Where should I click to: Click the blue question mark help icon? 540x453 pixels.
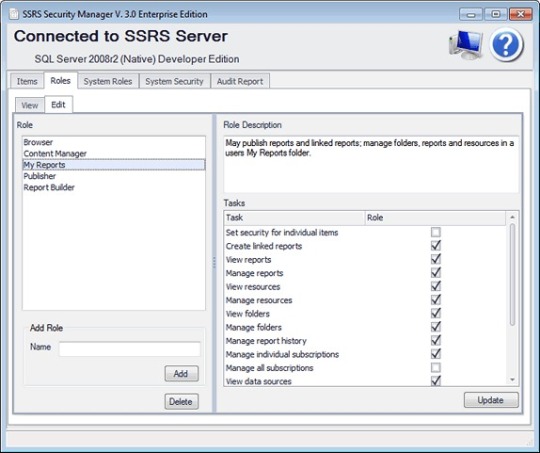click(506, 45)
